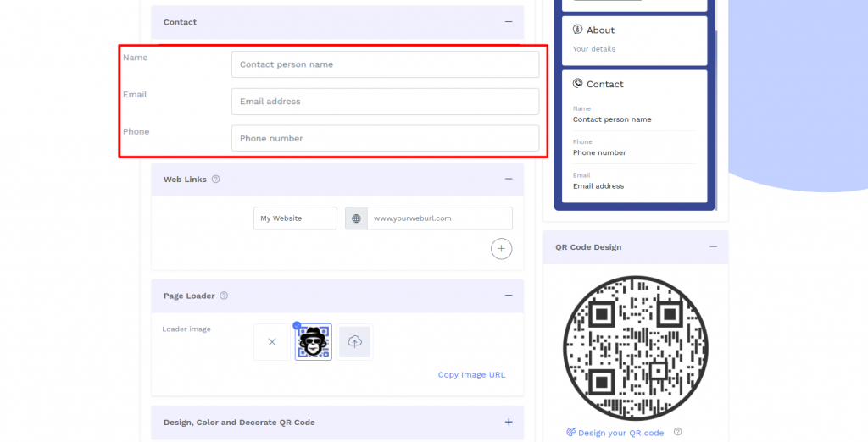Click the Copy Image URL link
This screenshot has height=442, width=868.
click(x=471, y=375)
